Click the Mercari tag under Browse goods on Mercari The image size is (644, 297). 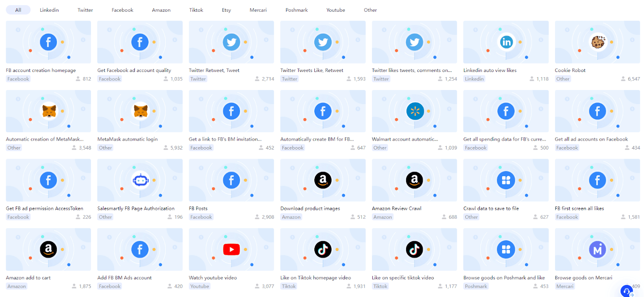click(x=565, y=287)
